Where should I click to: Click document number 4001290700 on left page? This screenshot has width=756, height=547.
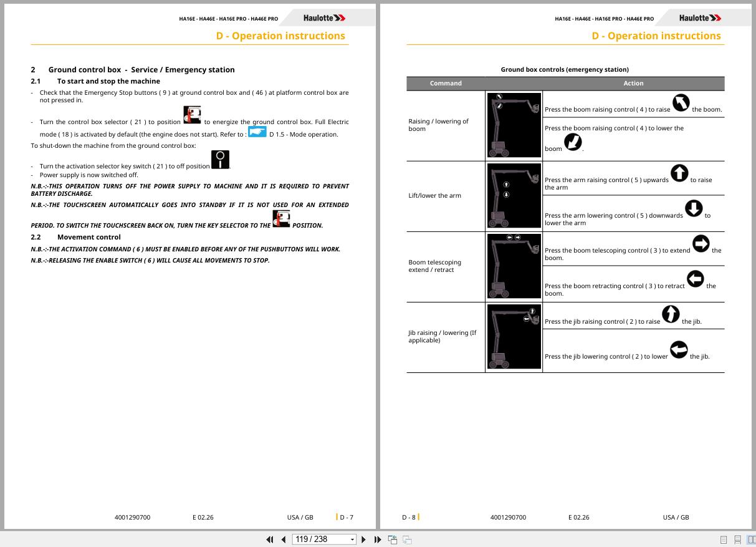132,517
